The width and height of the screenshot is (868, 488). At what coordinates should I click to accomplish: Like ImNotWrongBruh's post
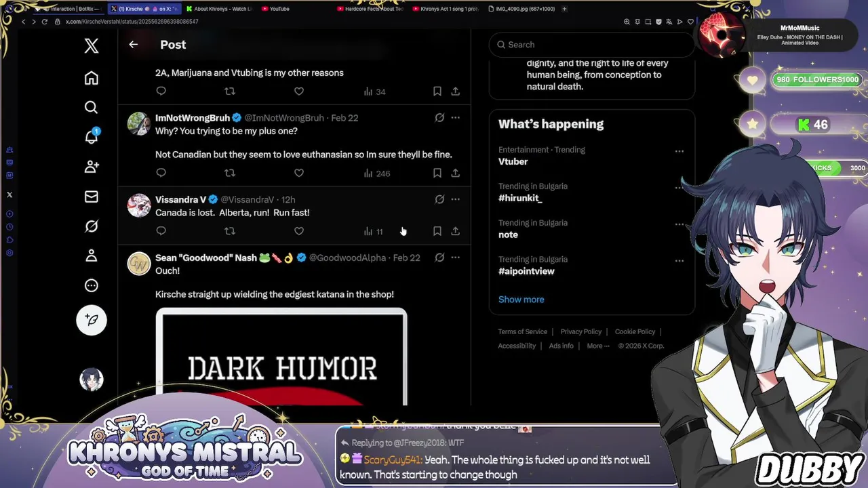pyautogui.click(x=299, y=173)
